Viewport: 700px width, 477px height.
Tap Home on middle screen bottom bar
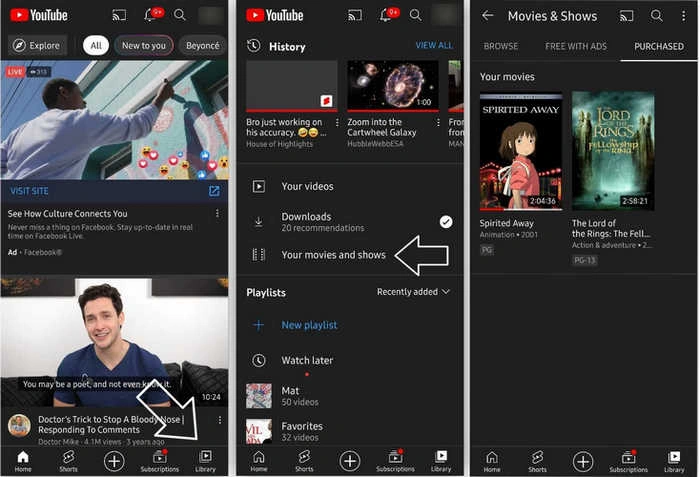[x=258, y=461]
